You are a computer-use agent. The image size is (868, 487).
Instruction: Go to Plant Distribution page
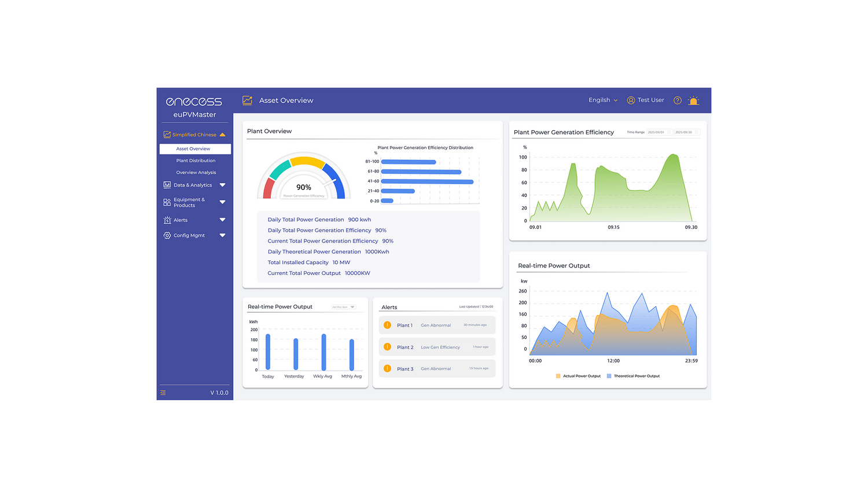coord(196,161)
